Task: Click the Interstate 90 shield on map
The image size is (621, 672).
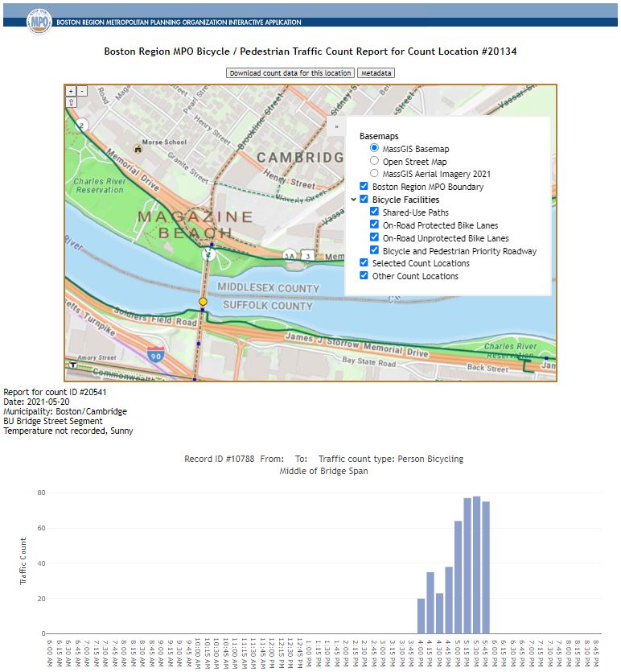Action: (155, 353)
